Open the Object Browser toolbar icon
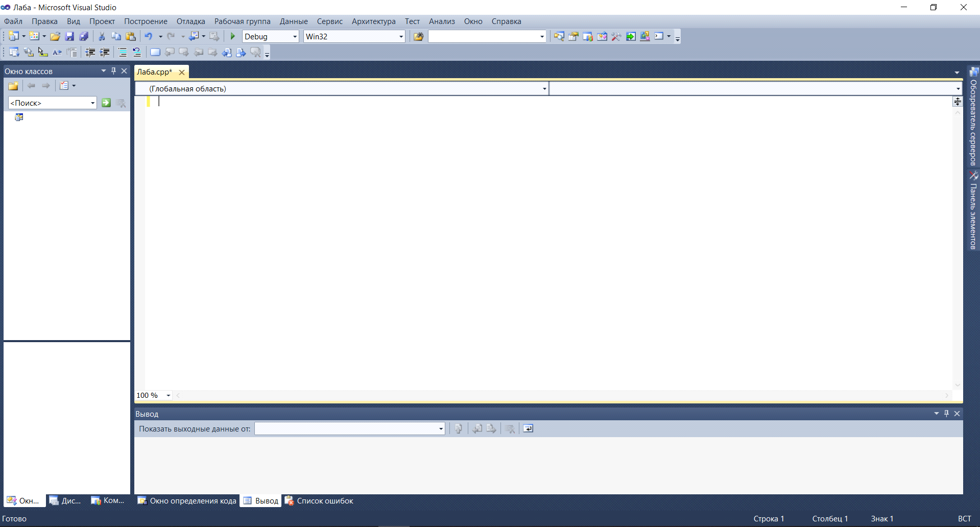 point(602,36)
